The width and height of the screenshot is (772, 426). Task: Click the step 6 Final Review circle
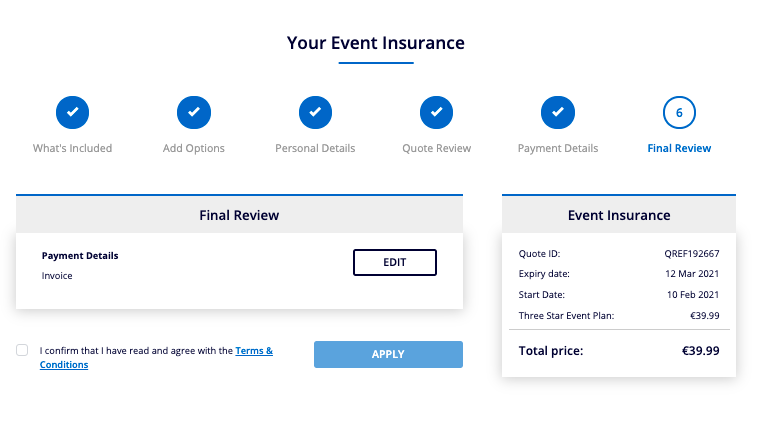pyautogui.click(x=679, y=113)
